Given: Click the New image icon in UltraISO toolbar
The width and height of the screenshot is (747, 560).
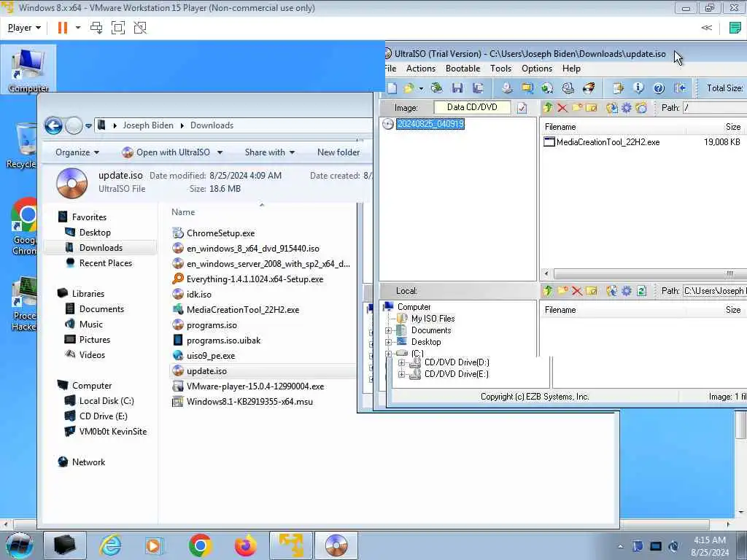Looking at the screenshot, I should point(392,88).
